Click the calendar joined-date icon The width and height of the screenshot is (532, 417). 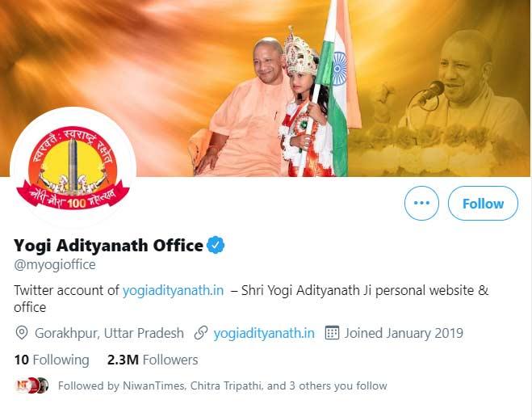point(332,333)
